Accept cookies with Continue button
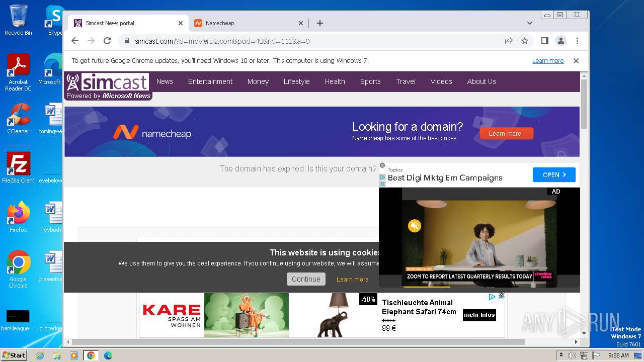 (306, 279)
